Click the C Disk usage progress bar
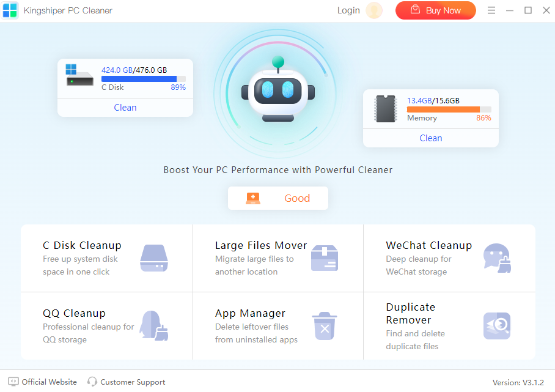Screen dimensions: 555x392 [143, 79]
